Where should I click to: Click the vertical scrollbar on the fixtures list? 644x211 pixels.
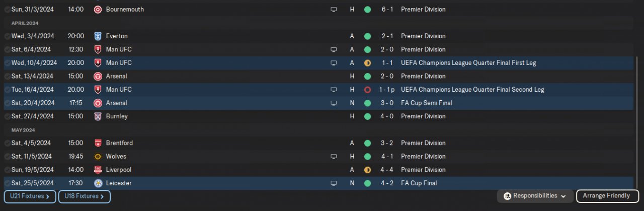(x=636, y=116)
